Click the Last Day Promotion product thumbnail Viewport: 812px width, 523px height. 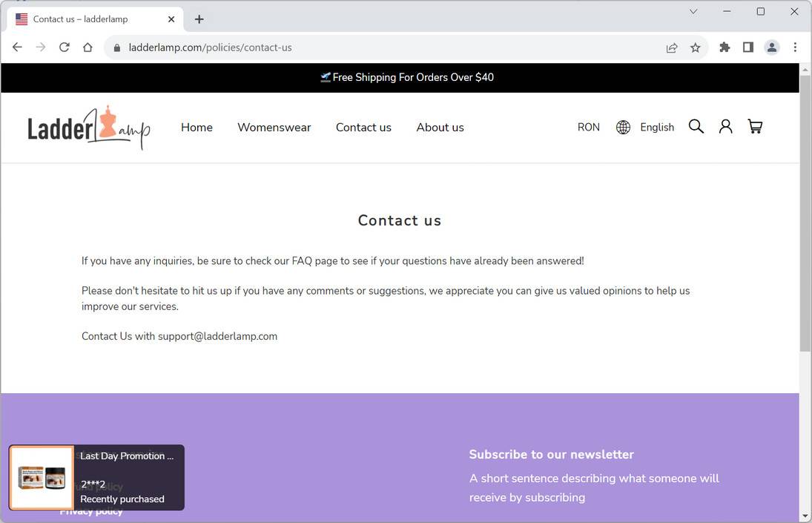click(42, 477)
